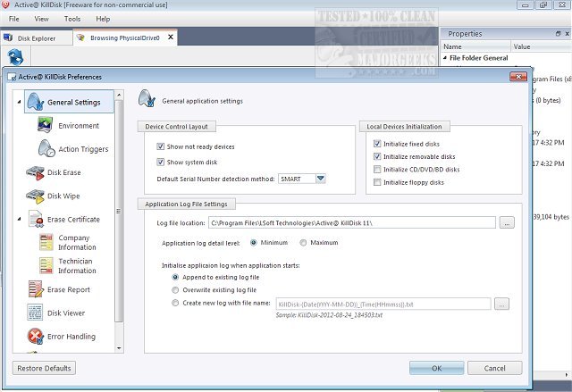
Task: Enable Initialize CD/DVD/BD disks
Action: (377, 169)
